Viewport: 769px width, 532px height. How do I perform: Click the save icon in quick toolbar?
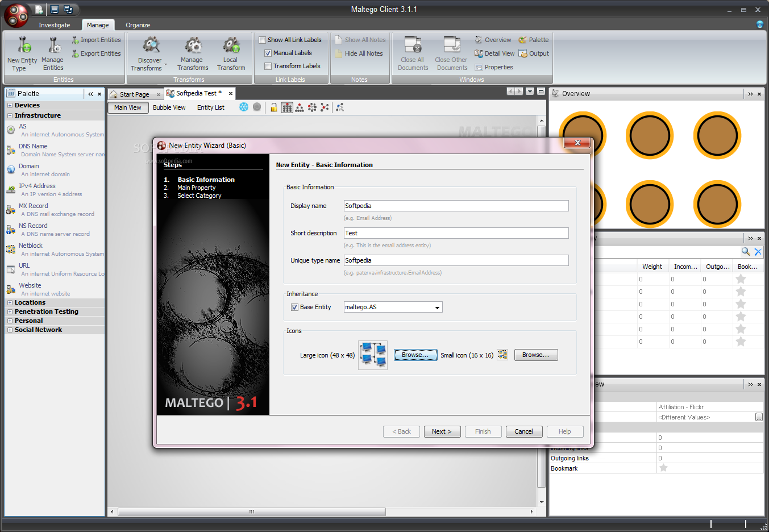pyautogui.click(x=55, y=9)
